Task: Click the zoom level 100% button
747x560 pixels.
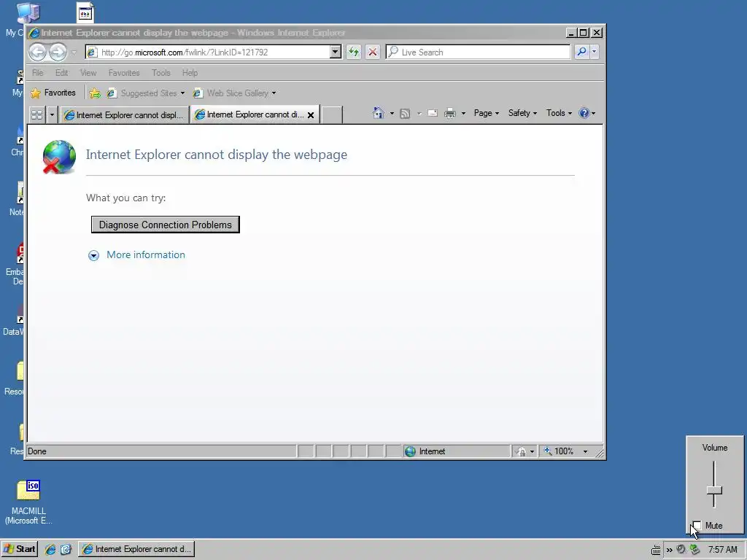Action: coord(560,451)
